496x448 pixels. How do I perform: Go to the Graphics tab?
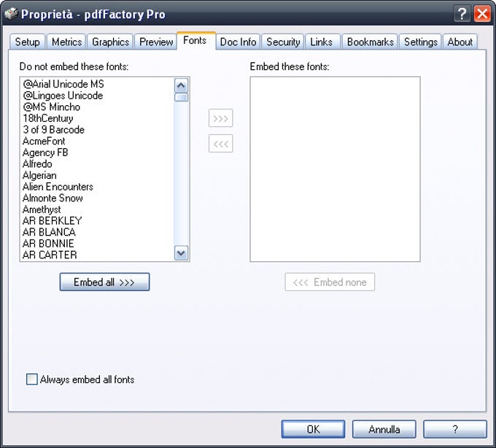(110, 42)
